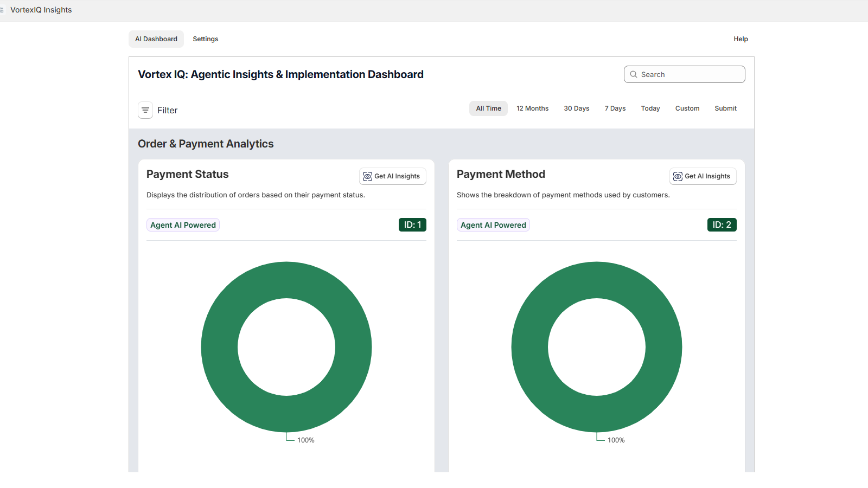
Task: Click inside the Search input field
Action: click(689, 74)
